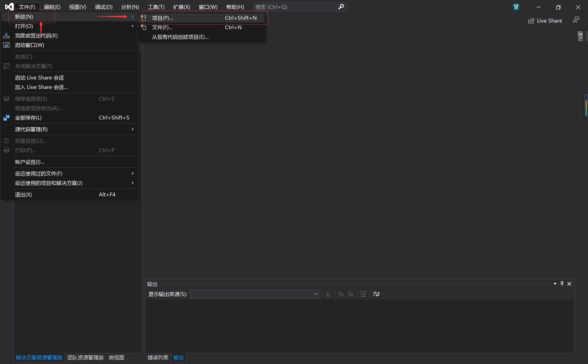Screen dimensions: 588x364
Task: Open the collapsed 通知 side tab at right
Action: (580, 36)
